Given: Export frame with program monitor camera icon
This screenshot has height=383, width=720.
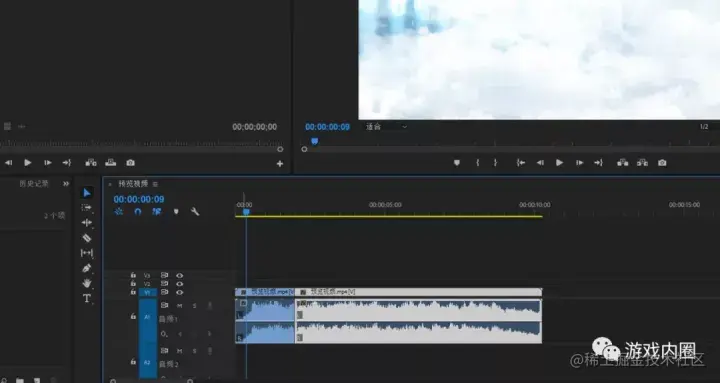Looking at the screenshot, I should point(662,163).
